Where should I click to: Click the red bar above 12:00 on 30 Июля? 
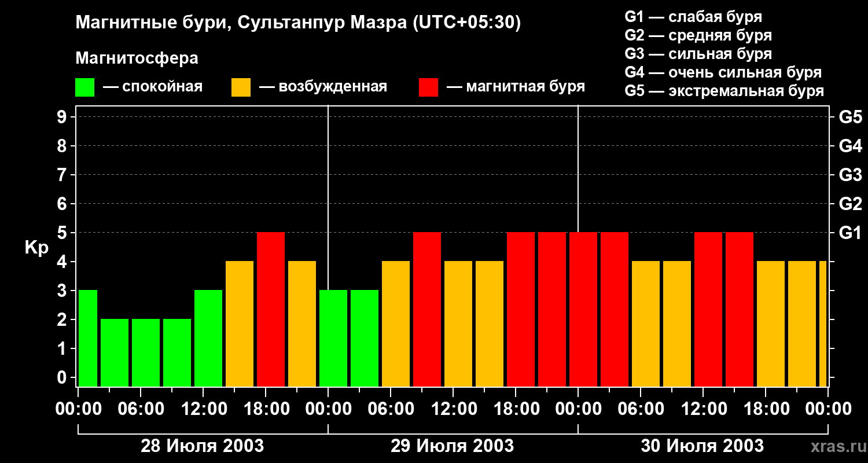(708, 310)
